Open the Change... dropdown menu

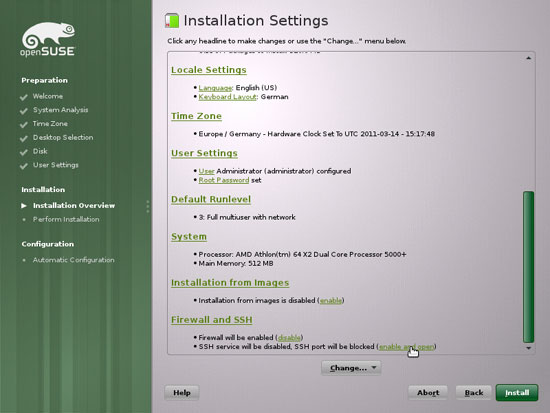(x=351, y=368)
